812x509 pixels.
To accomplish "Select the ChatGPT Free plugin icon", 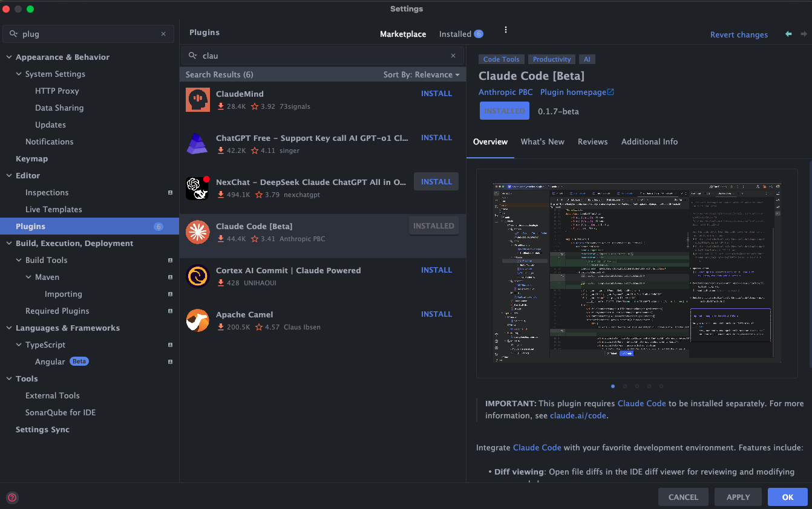I will click(x=197, y=144).
